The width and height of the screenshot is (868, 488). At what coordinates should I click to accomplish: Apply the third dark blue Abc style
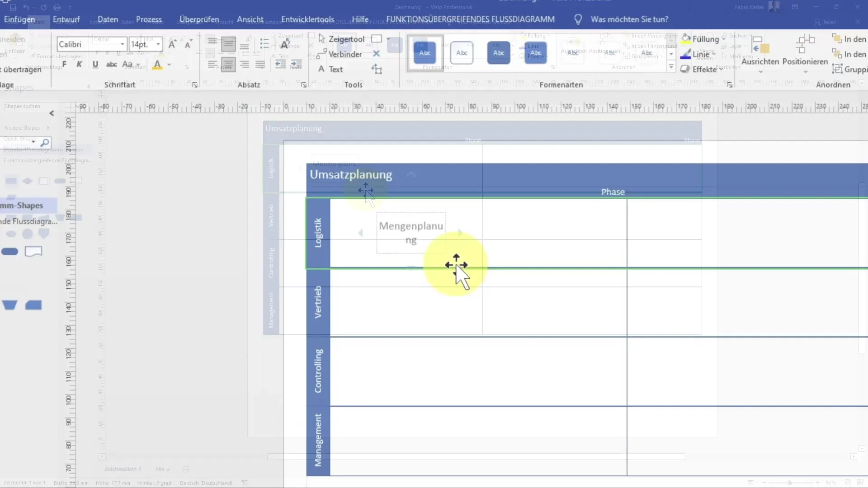[x=499, y=53]
